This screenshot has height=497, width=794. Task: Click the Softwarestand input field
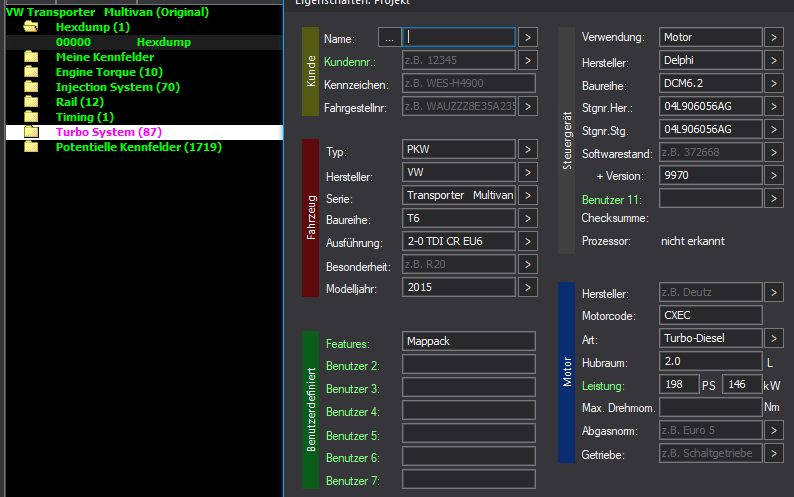click(x=711, y=152)
